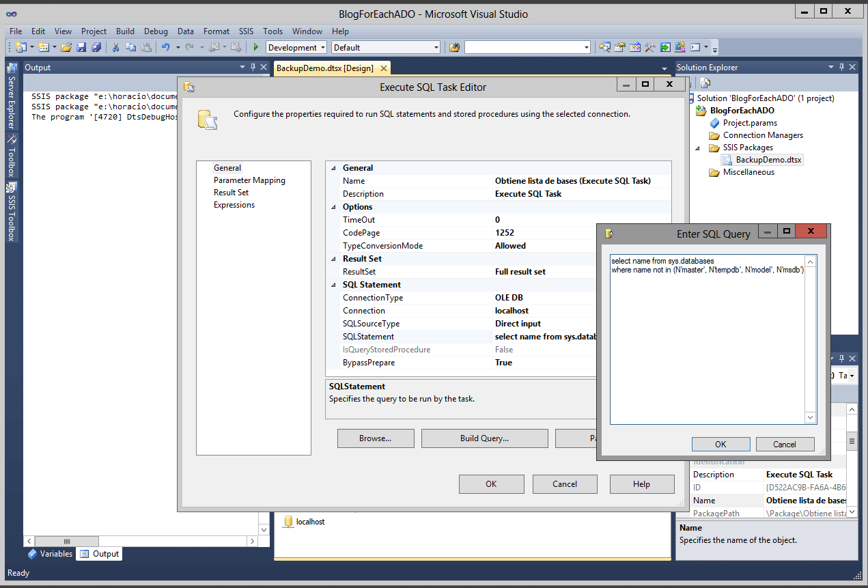
Task: Click the Navigate Backward toolbar icon
Action: point(214,47)
